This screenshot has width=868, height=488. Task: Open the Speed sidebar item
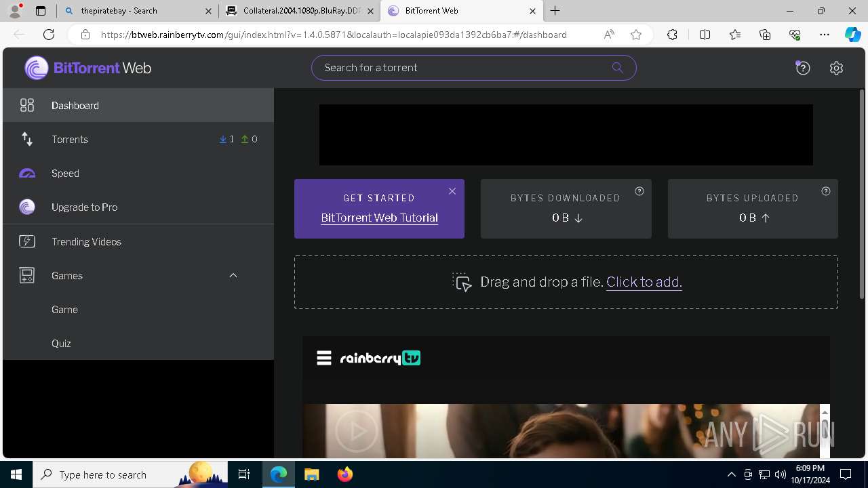click(x=138, y=173)
